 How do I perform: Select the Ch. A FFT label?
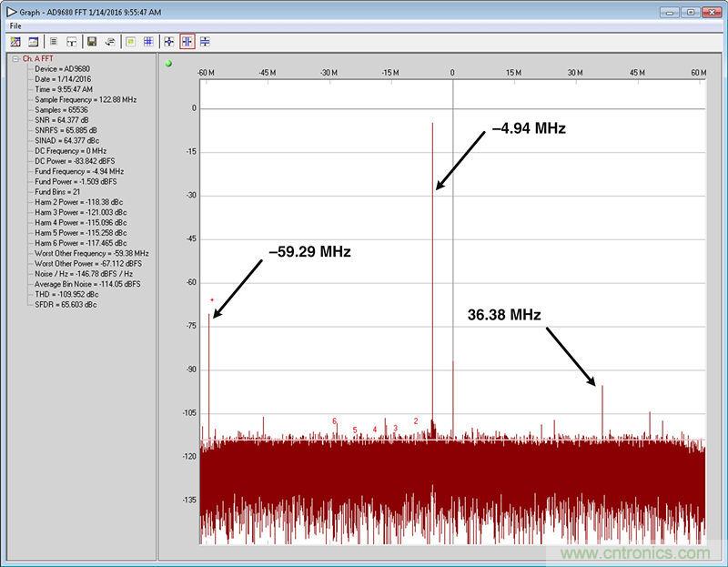pos(38,58)
